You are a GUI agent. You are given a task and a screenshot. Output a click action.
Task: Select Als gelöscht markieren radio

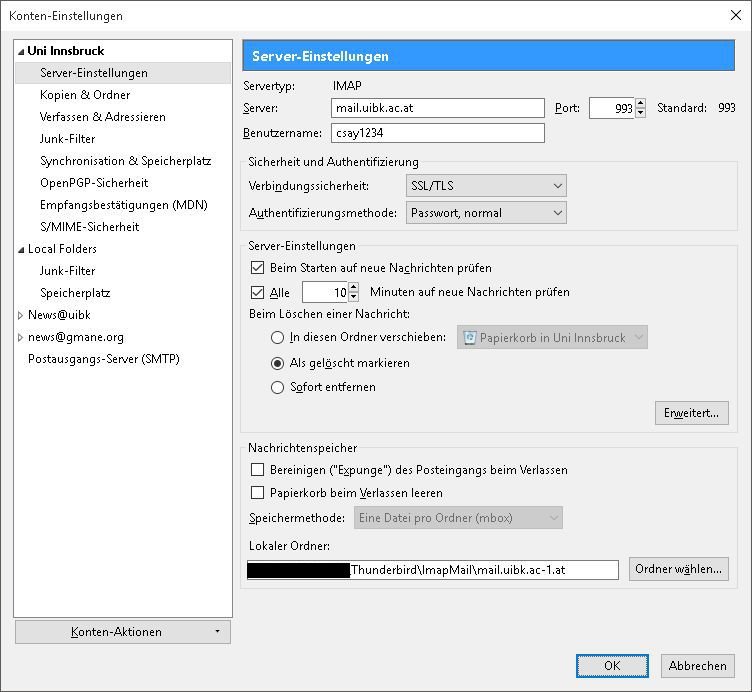coord(277,364)
